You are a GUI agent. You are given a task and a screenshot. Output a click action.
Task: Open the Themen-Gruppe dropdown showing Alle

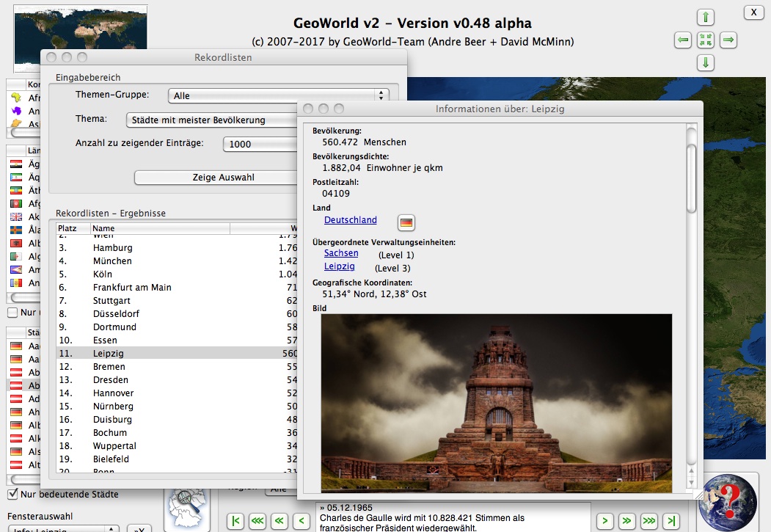click(278, 95)
